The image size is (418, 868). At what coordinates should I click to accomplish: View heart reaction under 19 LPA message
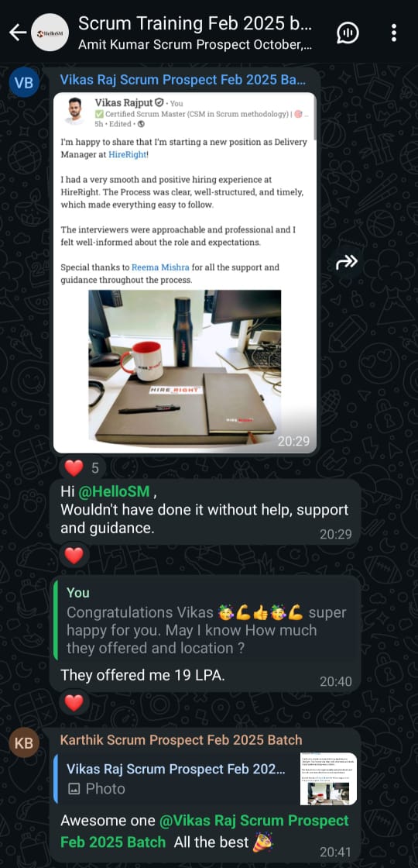click(x=74, y=702)
